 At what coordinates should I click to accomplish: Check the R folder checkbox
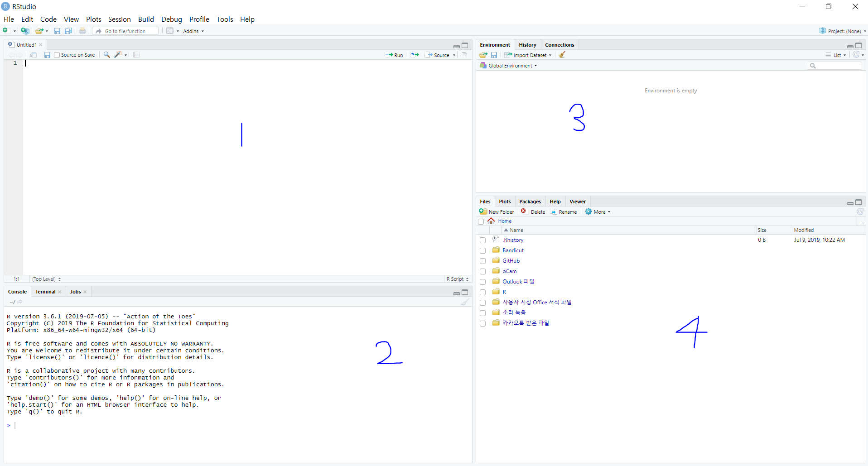point(482,293)
